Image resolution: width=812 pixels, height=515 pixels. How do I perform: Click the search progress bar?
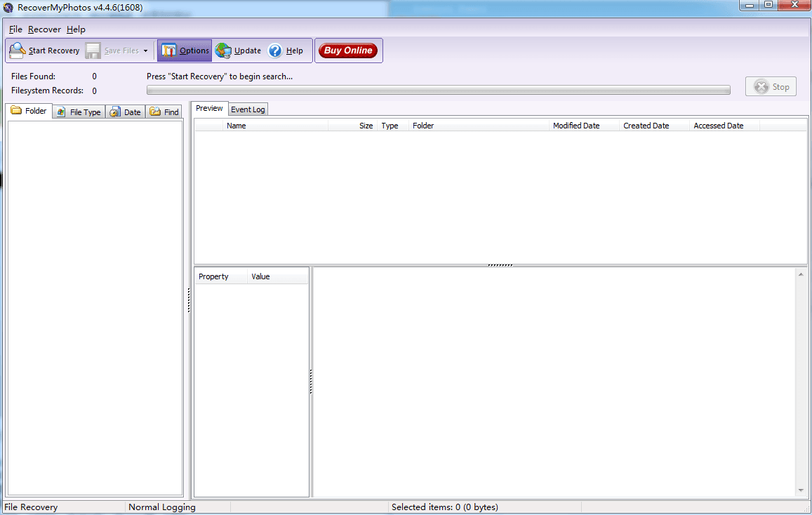[x=439, y=90]
